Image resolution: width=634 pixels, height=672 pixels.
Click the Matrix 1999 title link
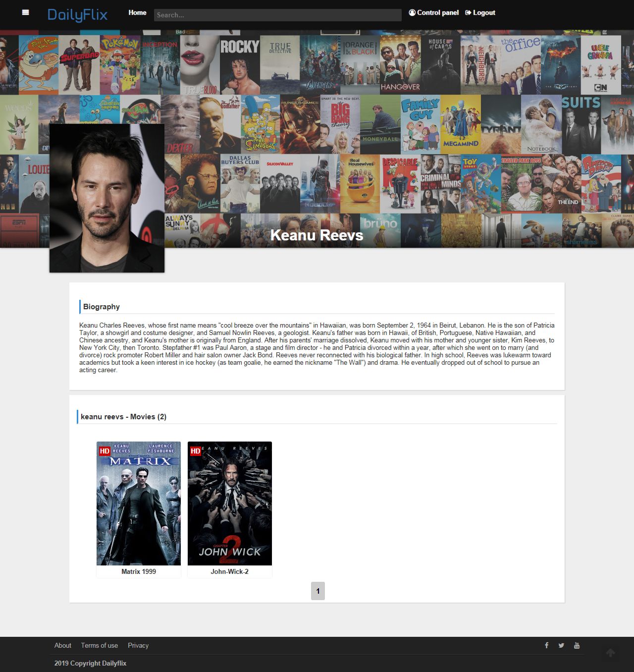pos(139,571)
